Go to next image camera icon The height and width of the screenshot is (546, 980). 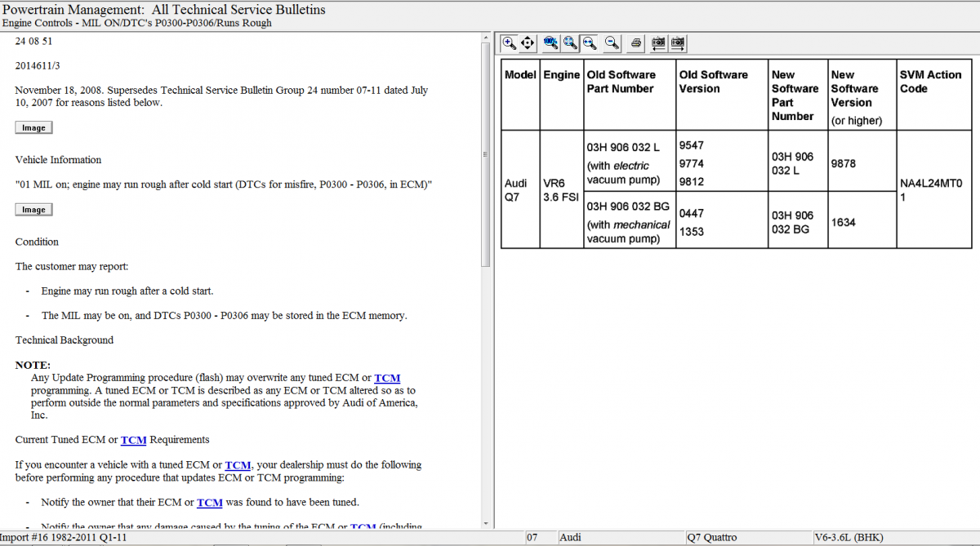pyautogui.click(x=678, y=42)
